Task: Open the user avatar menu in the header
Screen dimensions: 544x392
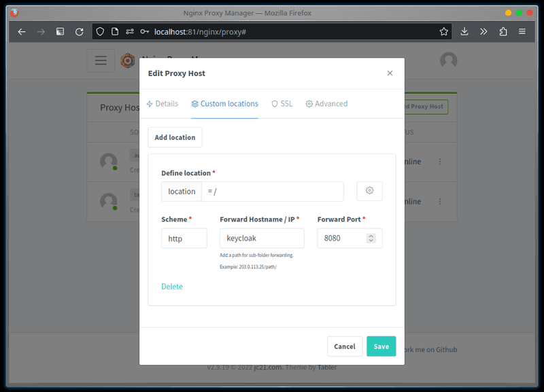Action: point(448,60)
